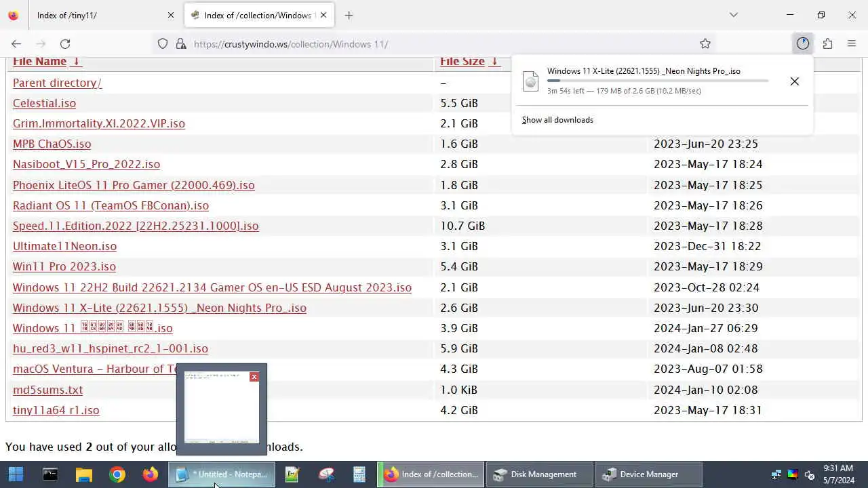
Task: Open md5sums.txt
Action: click(47, 390)
